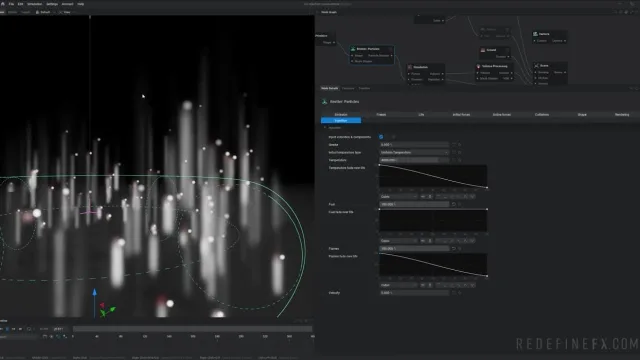Open the interpolation dropdown under the temperature curve
The height and width of the screenshot is (360, 640).
(398, 197)
